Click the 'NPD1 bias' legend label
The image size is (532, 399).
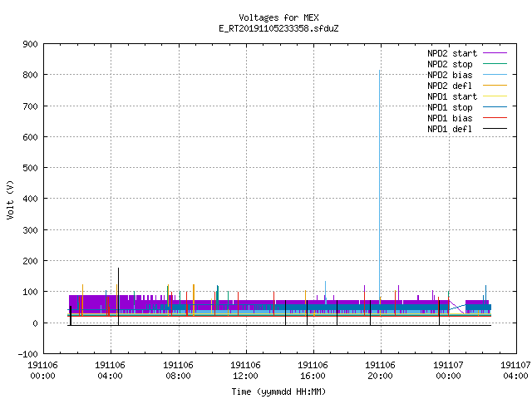coord(450,118)
